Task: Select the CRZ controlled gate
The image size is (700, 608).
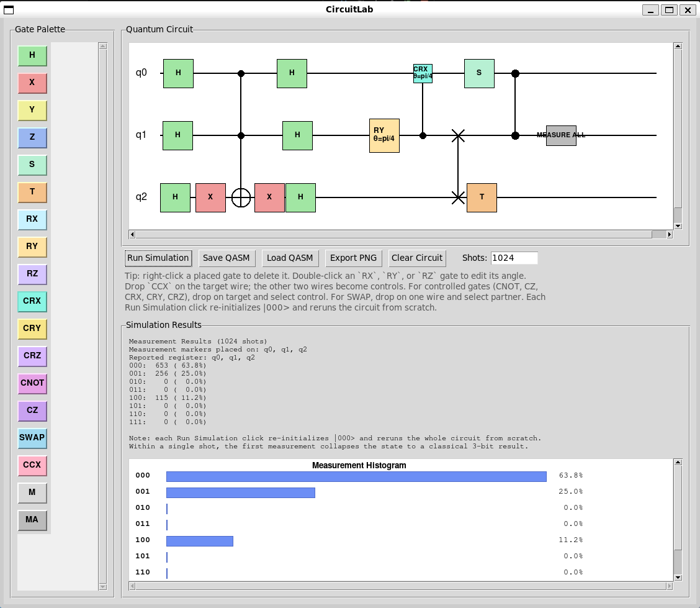Action: 32,356
